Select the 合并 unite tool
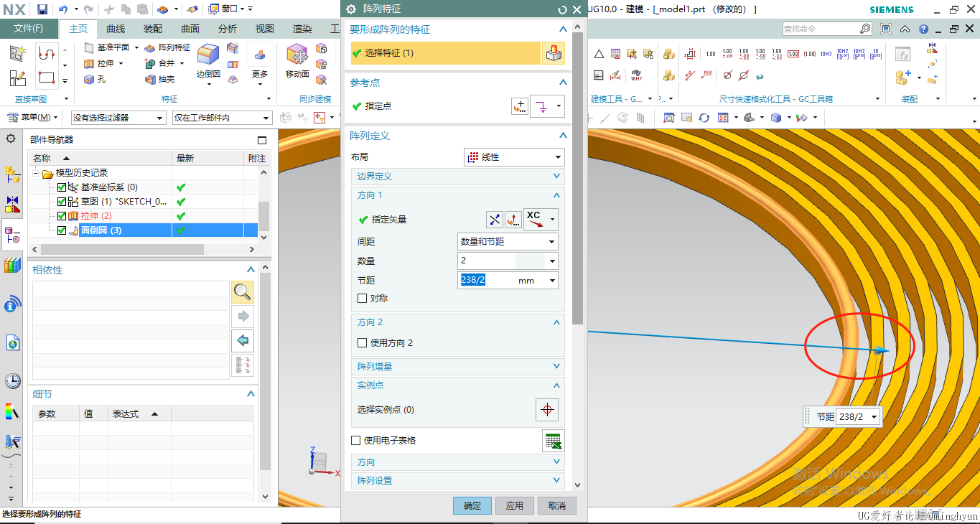980x524 pixels. pos(159,64)
